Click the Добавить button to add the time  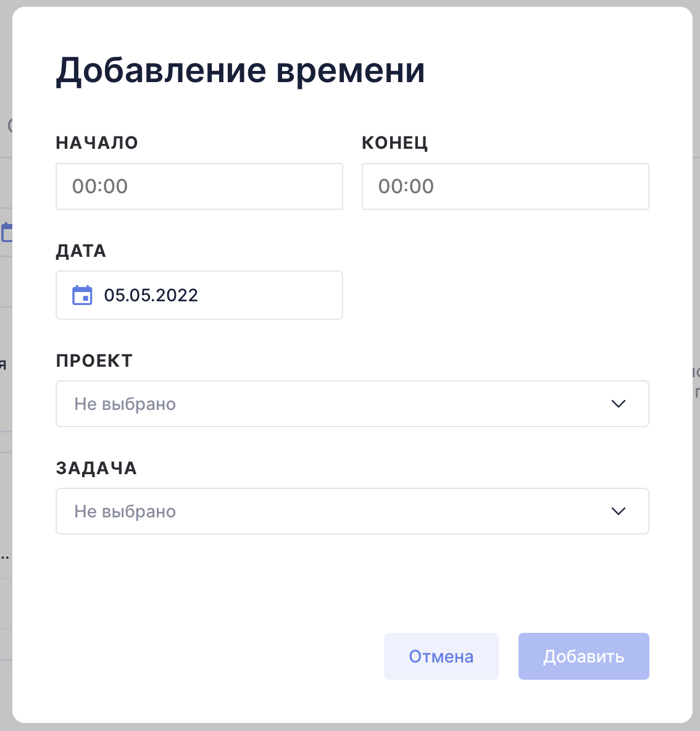[x=584, y=656]
